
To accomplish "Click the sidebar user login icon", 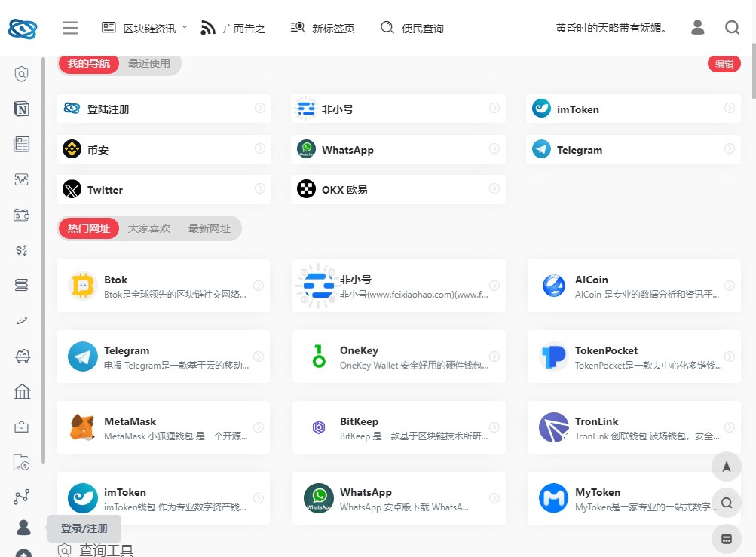I will click(23, 528).
